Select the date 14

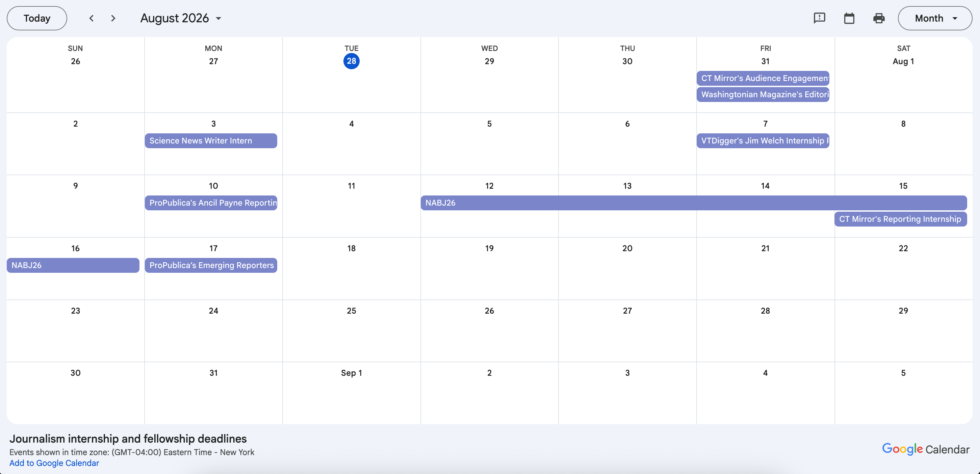click(x=766, y=186)
